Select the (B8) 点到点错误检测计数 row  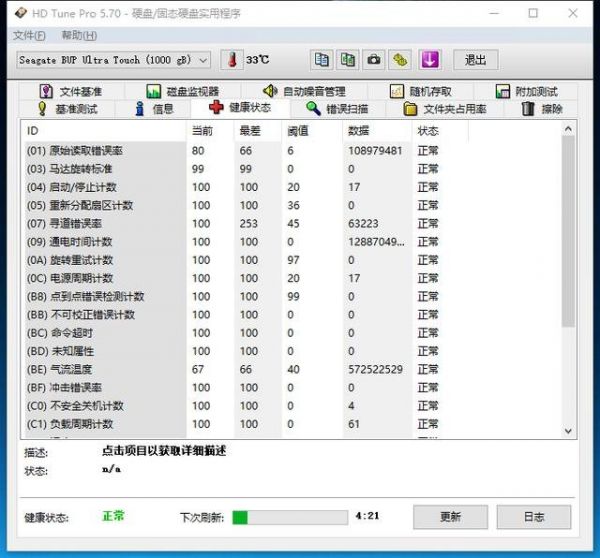(x=245, y=297)
